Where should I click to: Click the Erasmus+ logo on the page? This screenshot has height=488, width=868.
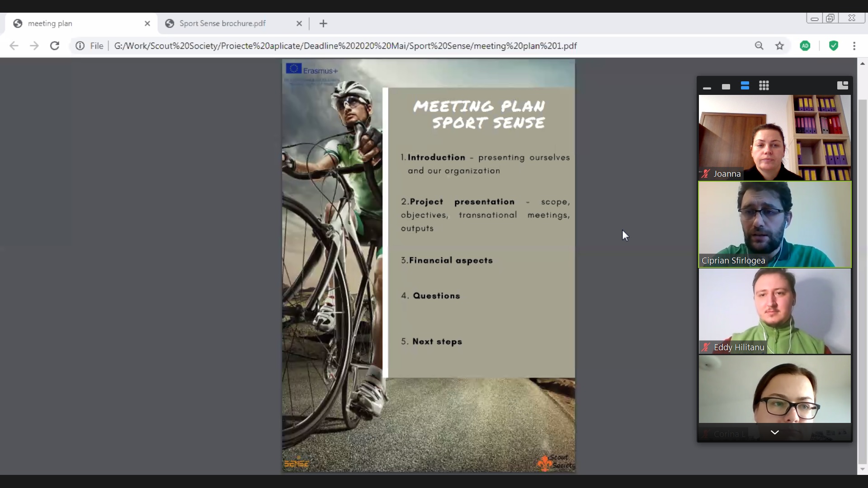[x=312, y=70]
